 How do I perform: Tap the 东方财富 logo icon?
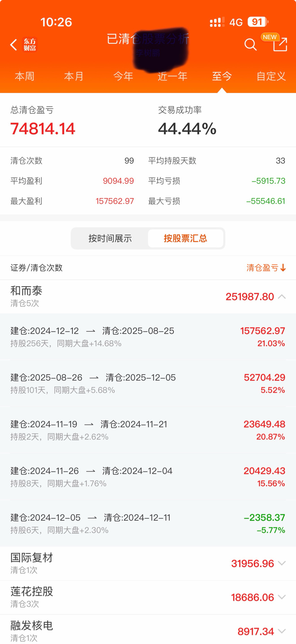coord(30,45)
